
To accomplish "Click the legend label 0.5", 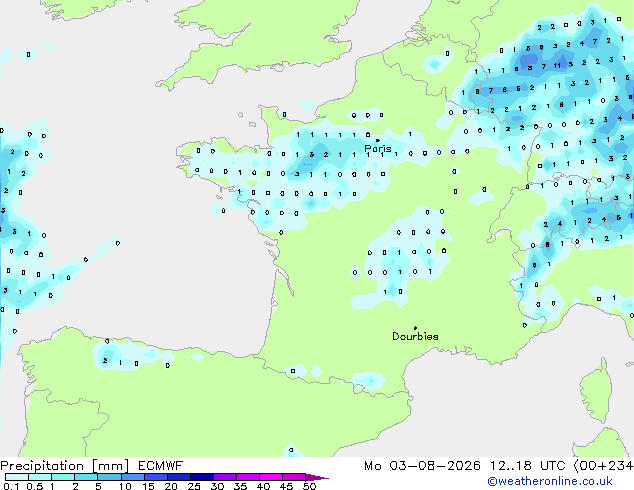I will (35, 486).
